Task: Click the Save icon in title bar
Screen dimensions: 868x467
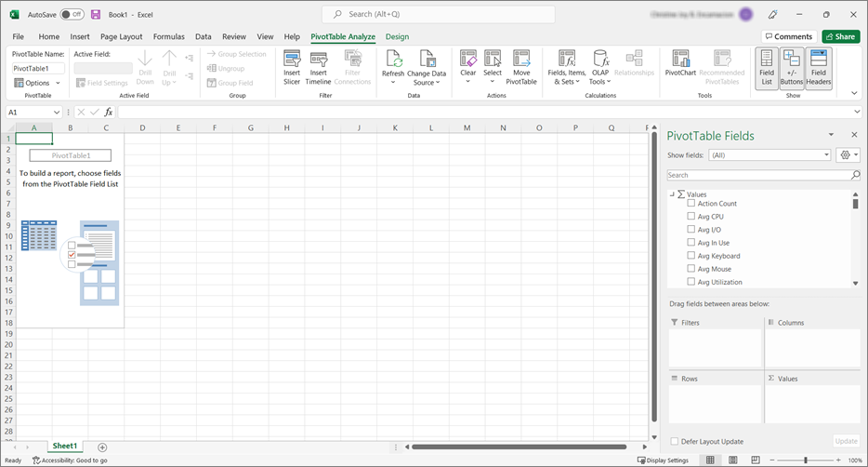Action: click(x=96, y=14)
